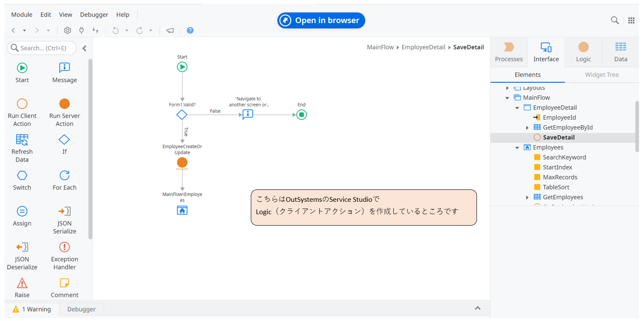Image resolution: width=644 pixels, height=321 pixels.
Task: Click the help question mark icon
Action: click(190, 30)
